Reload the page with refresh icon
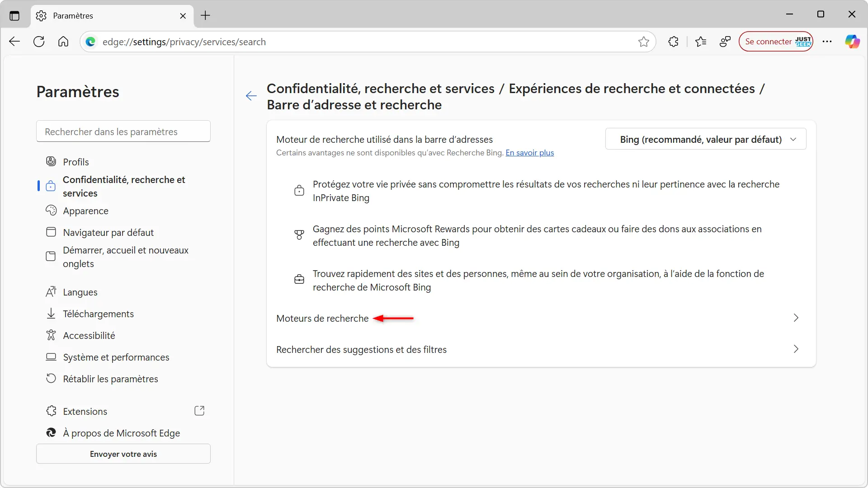This screenshot has height=488, width=868. pyautogui.click(x=39, y=42)
